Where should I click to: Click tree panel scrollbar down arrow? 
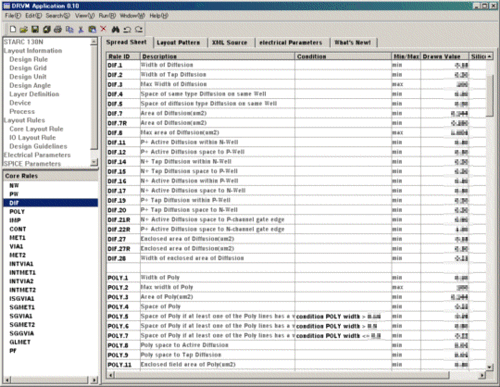point(94,162)
